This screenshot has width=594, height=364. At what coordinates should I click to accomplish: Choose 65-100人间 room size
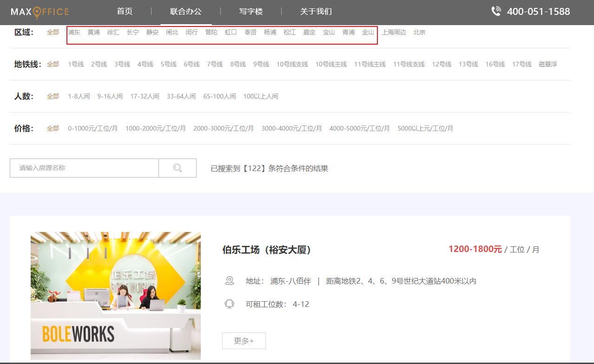219,96
